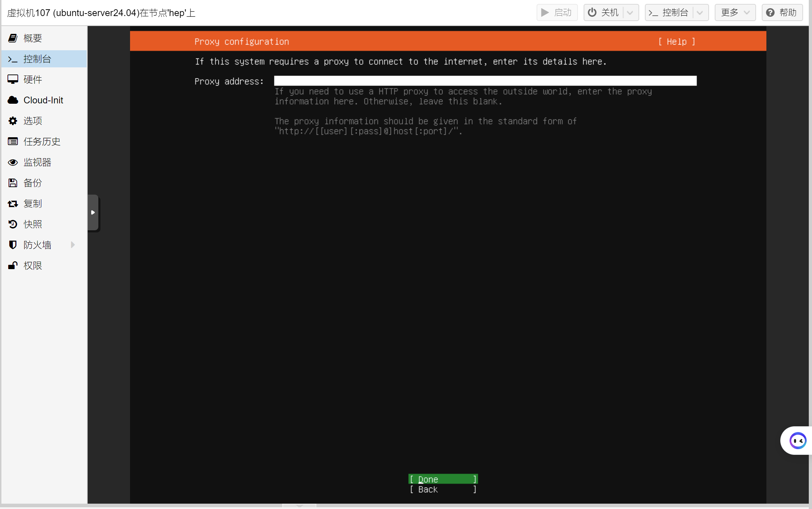Click the 备份 backup floppy icon
The width and height of the screenshot is (812, 509).
[13, 183]
